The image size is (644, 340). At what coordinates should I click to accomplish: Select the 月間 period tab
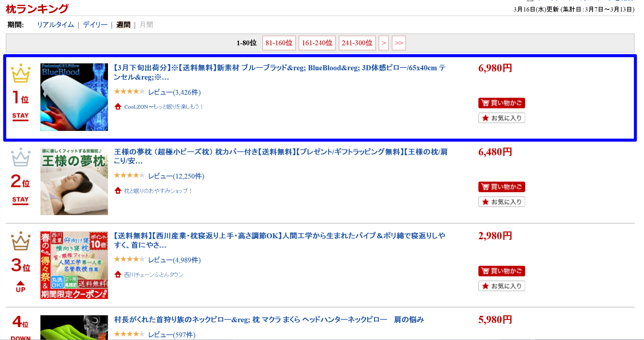point(146,25)
